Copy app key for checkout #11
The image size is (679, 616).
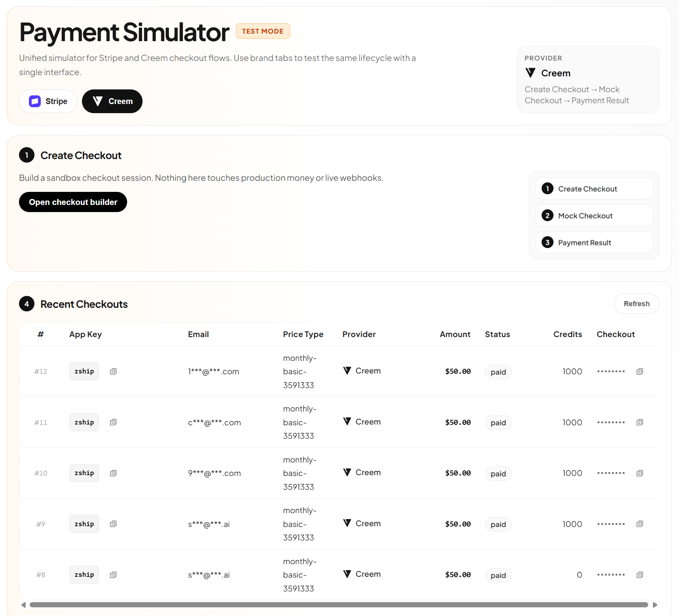pos(113,422)
